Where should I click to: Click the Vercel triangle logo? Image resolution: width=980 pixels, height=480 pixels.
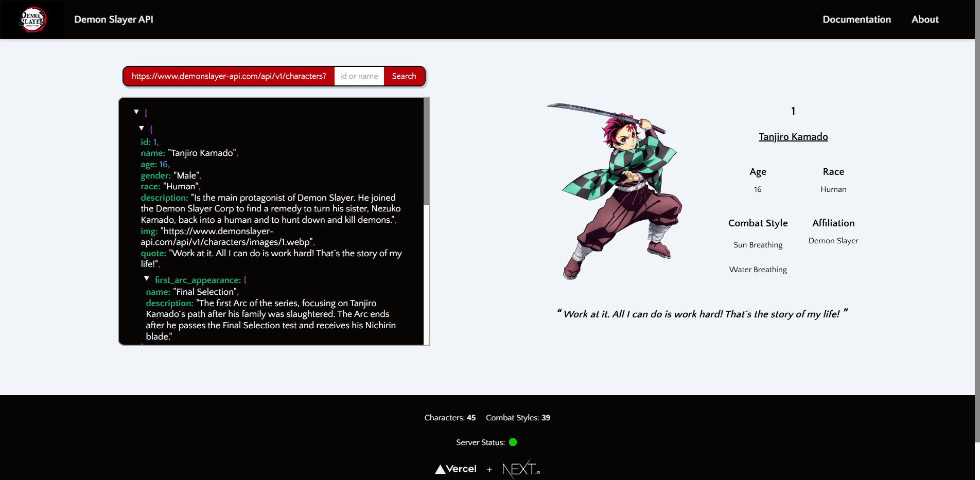(x=455, y=469)
